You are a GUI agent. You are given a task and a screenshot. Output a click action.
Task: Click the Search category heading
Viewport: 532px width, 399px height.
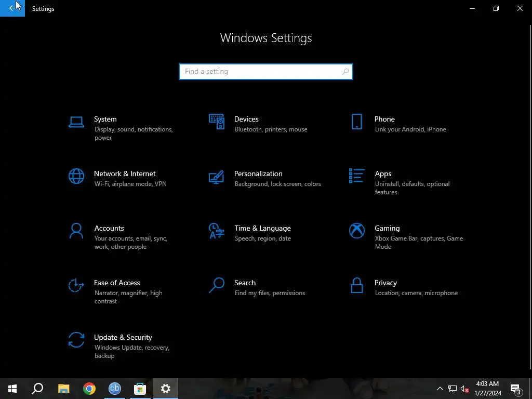[245, 283]
